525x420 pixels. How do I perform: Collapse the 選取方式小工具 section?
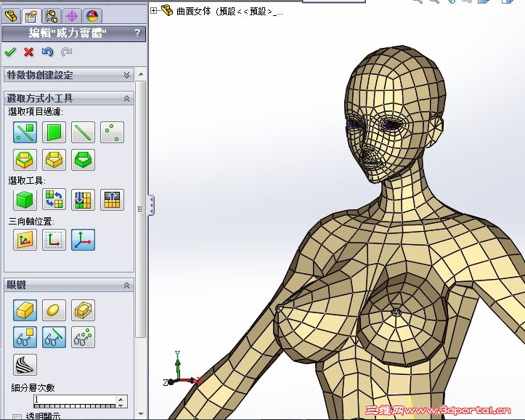click(x=126, y=99)
